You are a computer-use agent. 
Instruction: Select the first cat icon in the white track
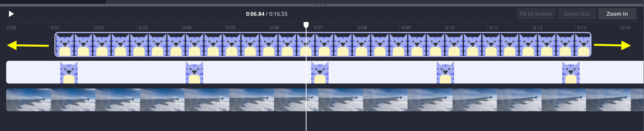click(69, 73)
